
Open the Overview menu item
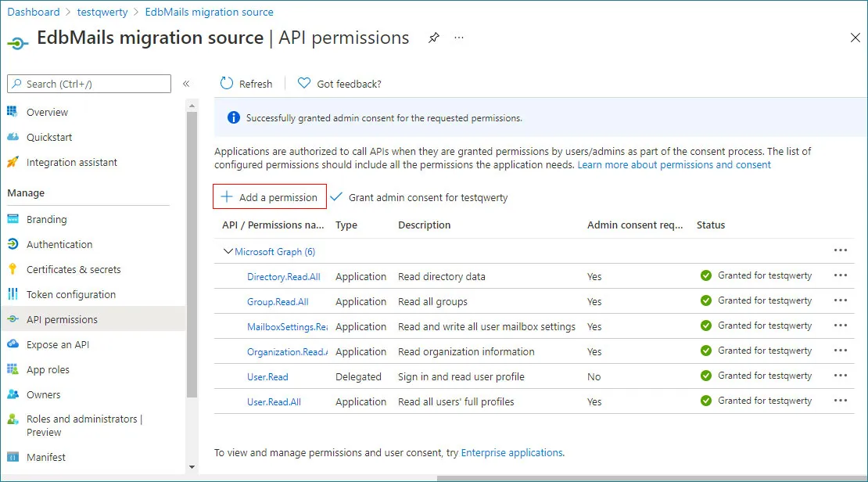(x=47, y=112)
